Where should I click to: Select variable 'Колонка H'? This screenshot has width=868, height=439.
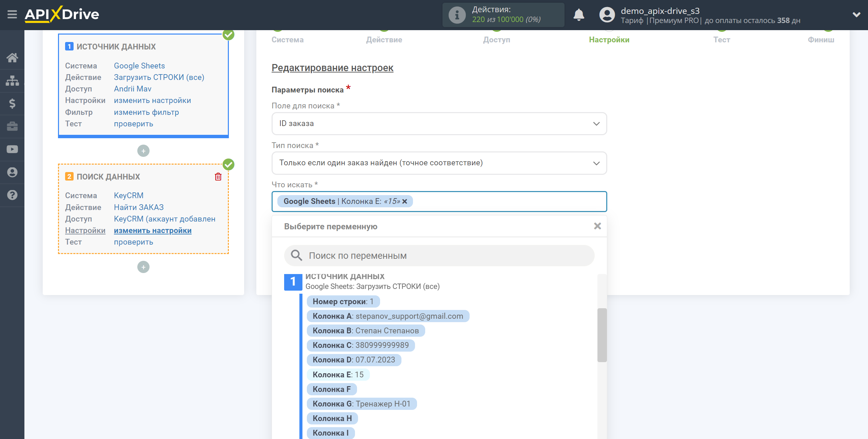click(x=332, y=418)
